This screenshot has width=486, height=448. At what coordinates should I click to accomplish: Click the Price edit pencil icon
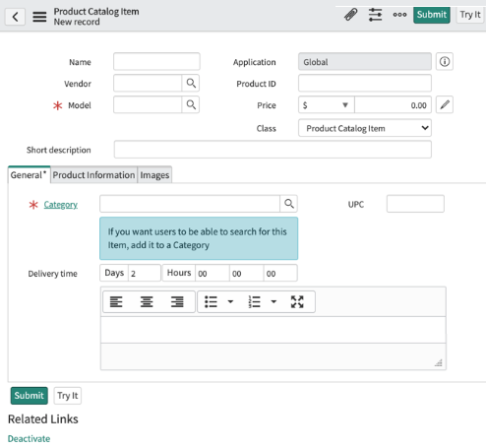point(445,105)
